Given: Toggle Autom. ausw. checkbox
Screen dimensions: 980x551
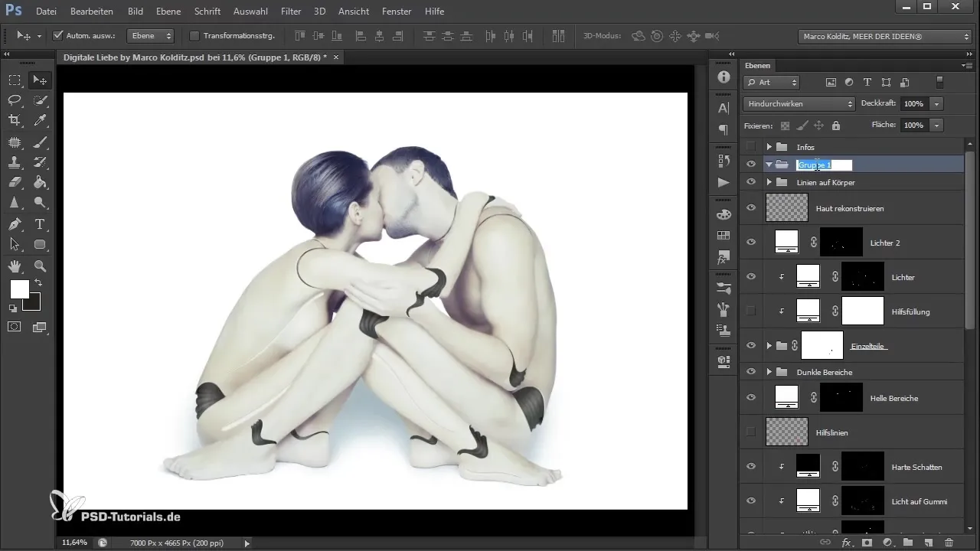Looking at the screenshot, I should 58,36.
